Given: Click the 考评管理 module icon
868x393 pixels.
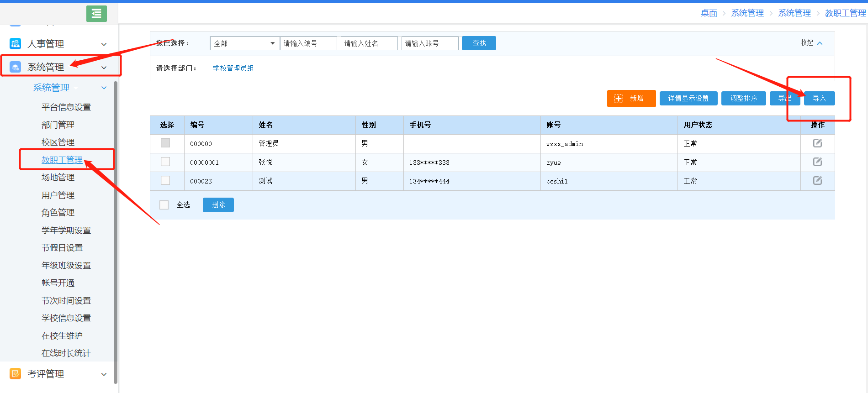Looking at the screenshot, I should [15, 374].
